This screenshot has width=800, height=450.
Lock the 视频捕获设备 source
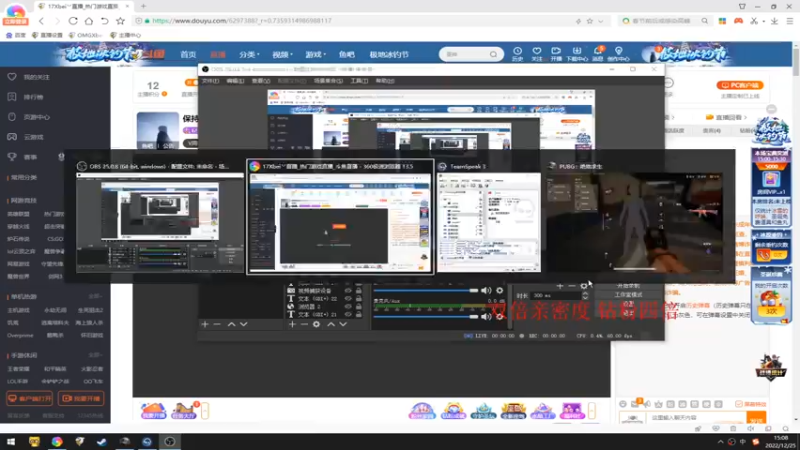pyautogui.click(x=359, y=290)
